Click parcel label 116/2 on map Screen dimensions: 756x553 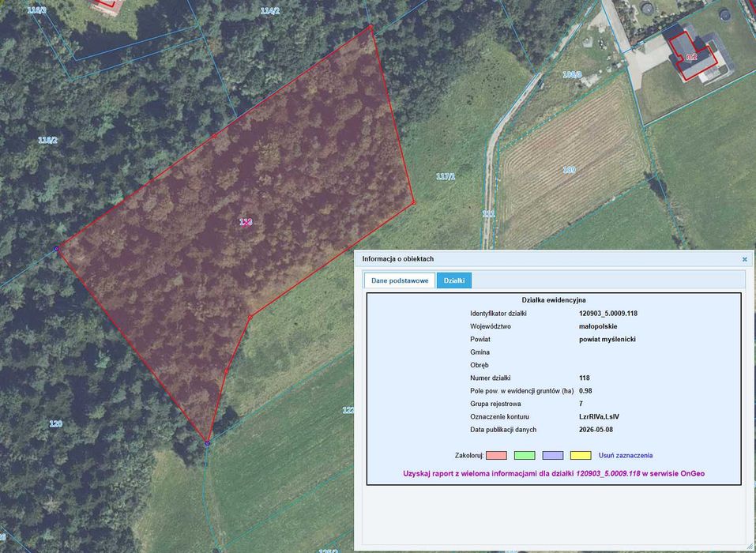tap(47, 140)
